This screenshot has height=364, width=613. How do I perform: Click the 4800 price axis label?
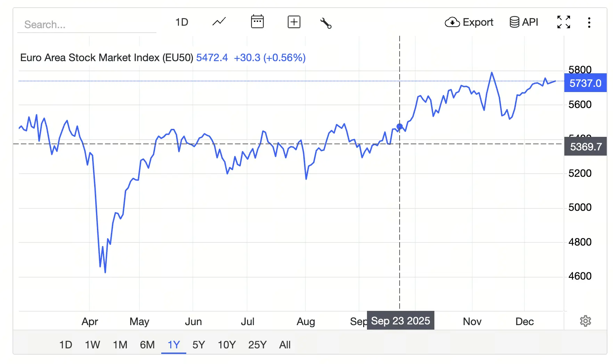(580, 242)
